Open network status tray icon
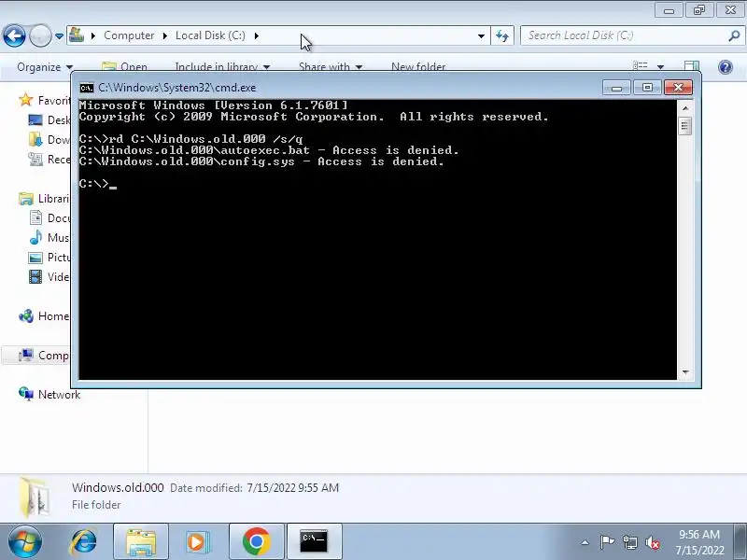747x560 pixels. 629,542
